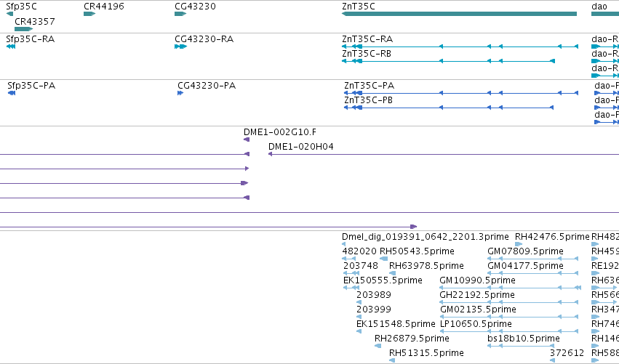Viewport: 619px width, 364px height.
Task: Select the ZnT35C-RB transcript feature
Action: click(x=448, y=61)
